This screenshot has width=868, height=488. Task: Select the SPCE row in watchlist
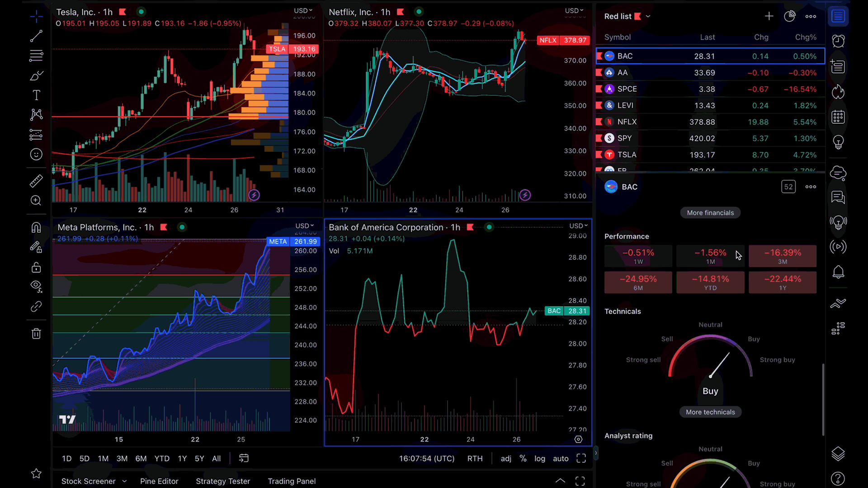(710, 89)
